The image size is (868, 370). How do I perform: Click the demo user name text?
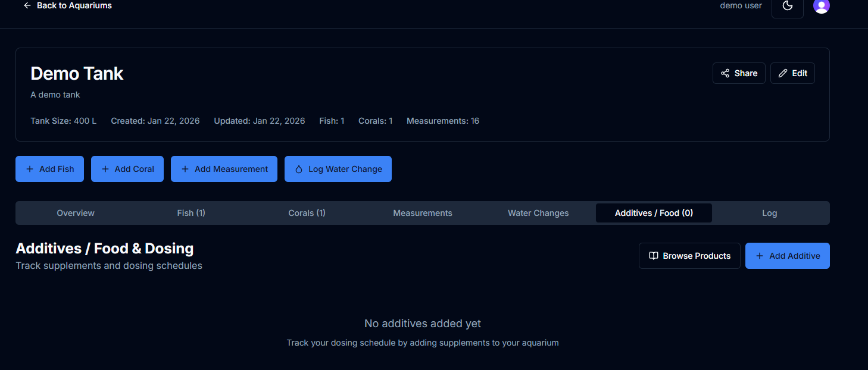pyautogui.click(x=741, y=5)
